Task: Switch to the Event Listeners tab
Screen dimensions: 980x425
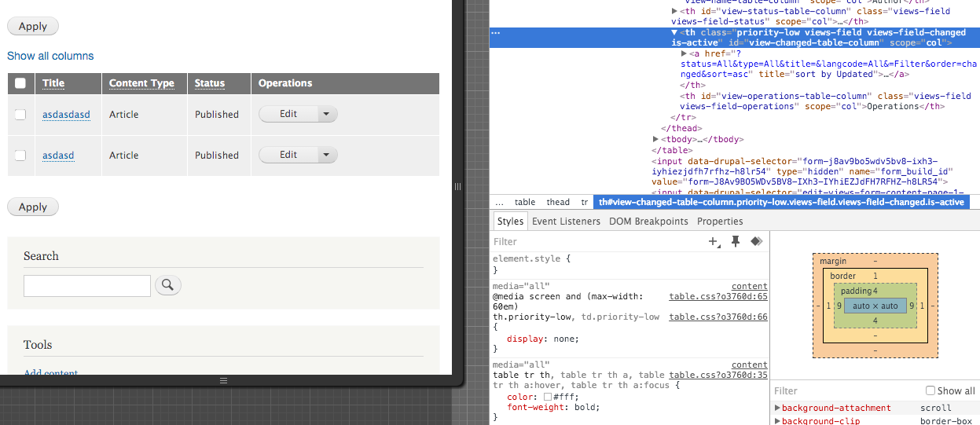Action: [566, 222]
